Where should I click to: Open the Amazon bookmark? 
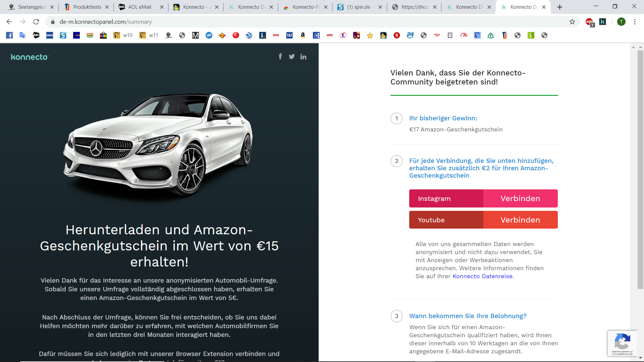pyautogui.click(x=303, y=35)
